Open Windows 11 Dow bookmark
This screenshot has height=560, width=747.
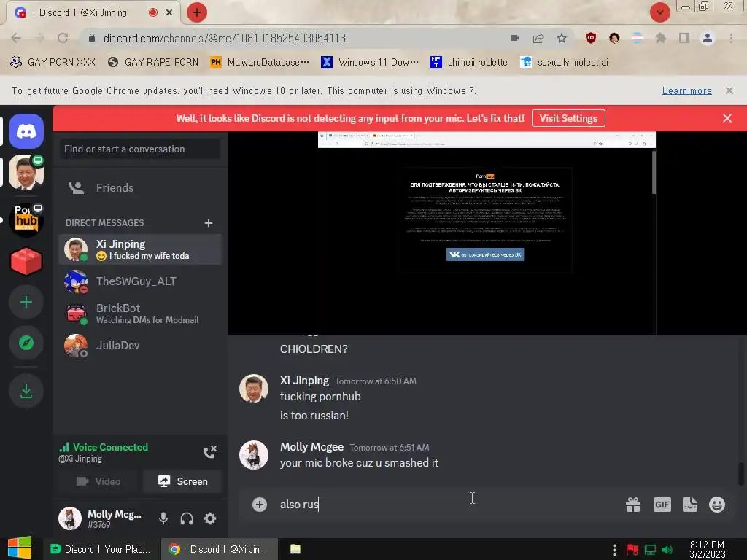370,63
